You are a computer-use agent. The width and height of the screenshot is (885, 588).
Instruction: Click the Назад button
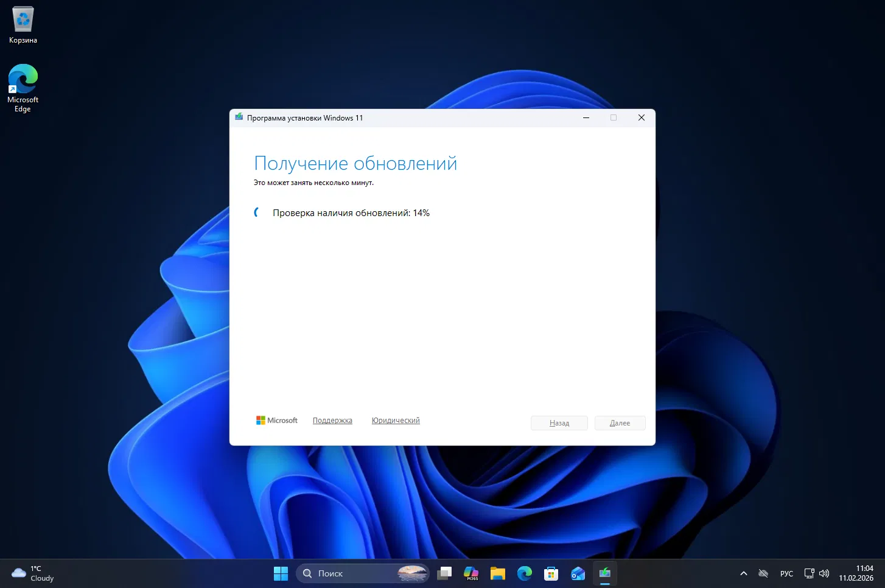tap(559, 423)
